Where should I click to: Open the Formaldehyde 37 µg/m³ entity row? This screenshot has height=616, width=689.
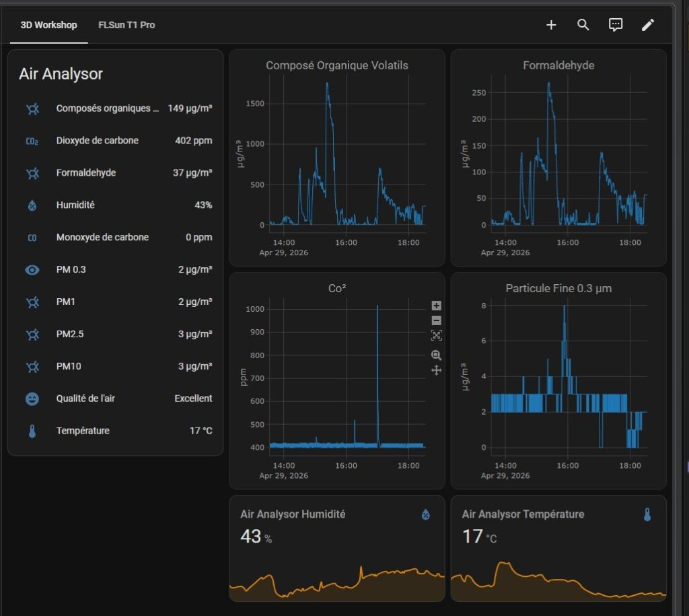pyautogui.click(x=116, y=173)
